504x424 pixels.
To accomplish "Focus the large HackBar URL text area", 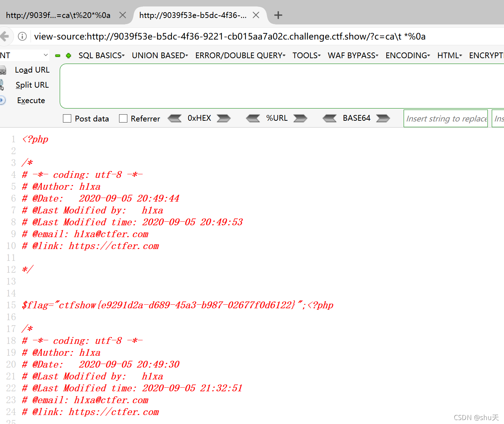I will coord(282,86).
